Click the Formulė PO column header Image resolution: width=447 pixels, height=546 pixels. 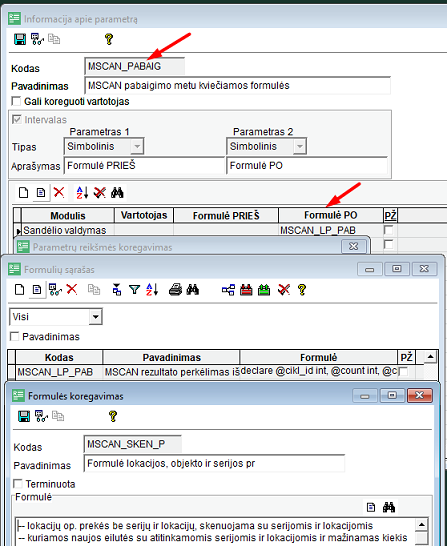pos(330,215)
